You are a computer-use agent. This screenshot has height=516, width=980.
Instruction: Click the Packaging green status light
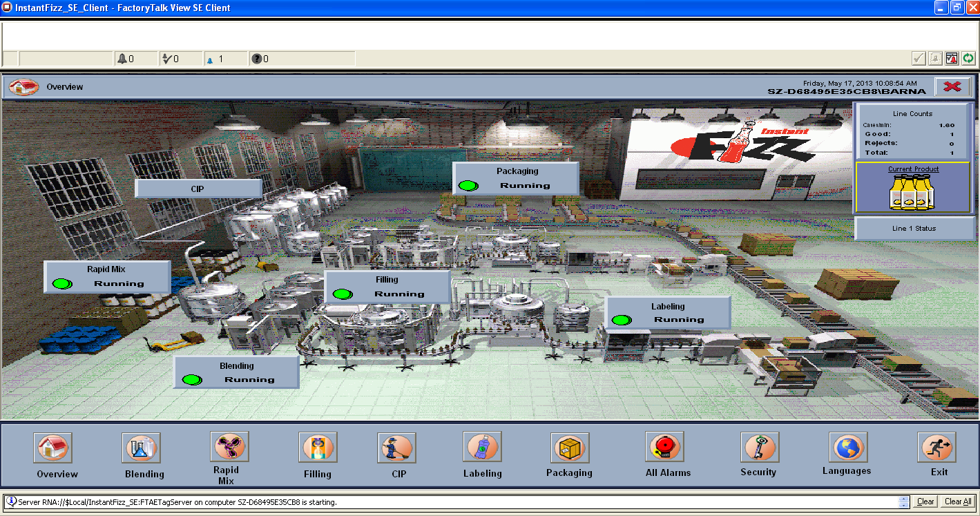tap(468, 185)
